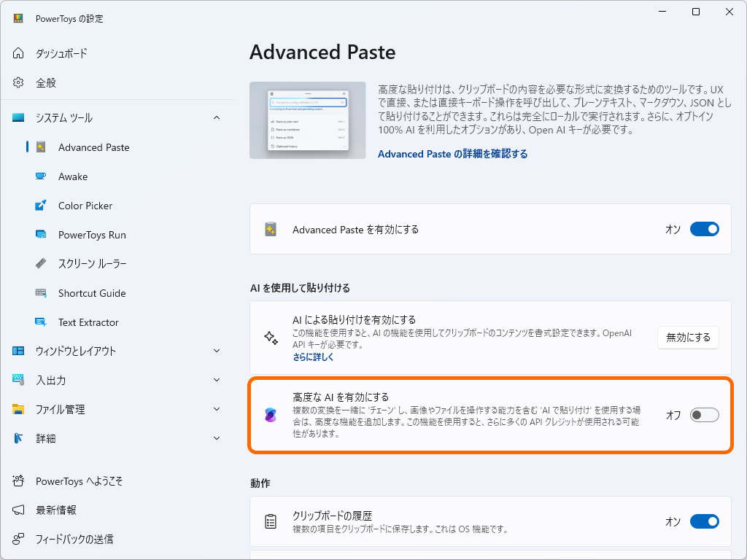The height and width of the screenshot is (560, 747).
Task: Select the スクリーン ルーラー tool icon
Action: (42, 264)
